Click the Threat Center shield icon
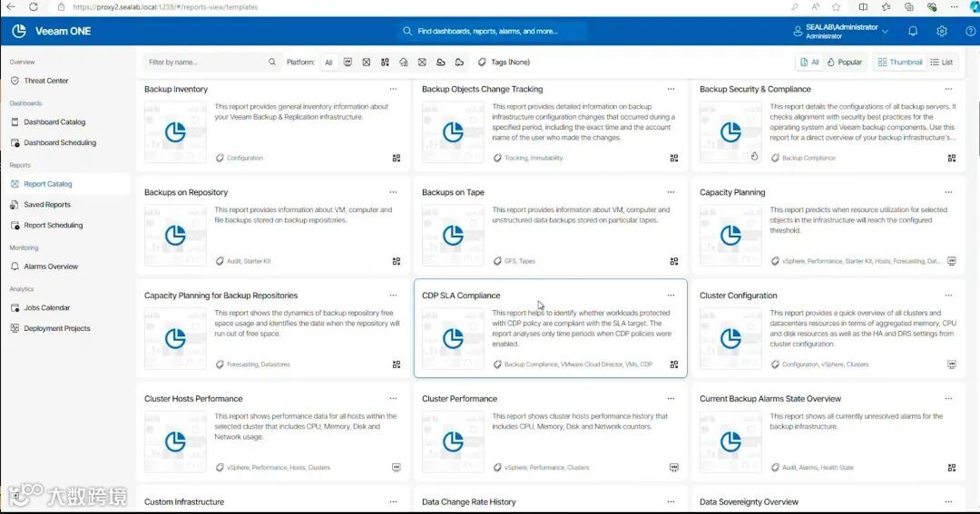The height and width of the screenshot is (514, 980). (x=15, y=81)
